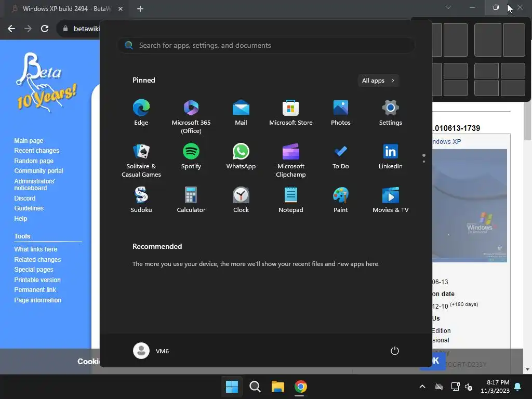532x399 pixels.
Task: Click the BetaWiki 10 Years logo
Action: (46, 83)
